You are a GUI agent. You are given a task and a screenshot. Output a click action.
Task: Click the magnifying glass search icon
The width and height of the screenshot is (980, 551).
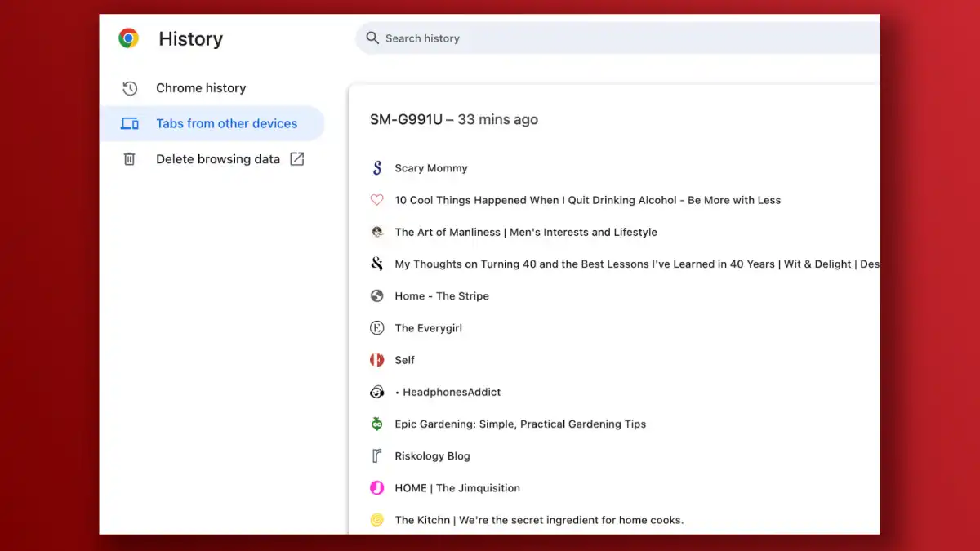coord(372,38)
